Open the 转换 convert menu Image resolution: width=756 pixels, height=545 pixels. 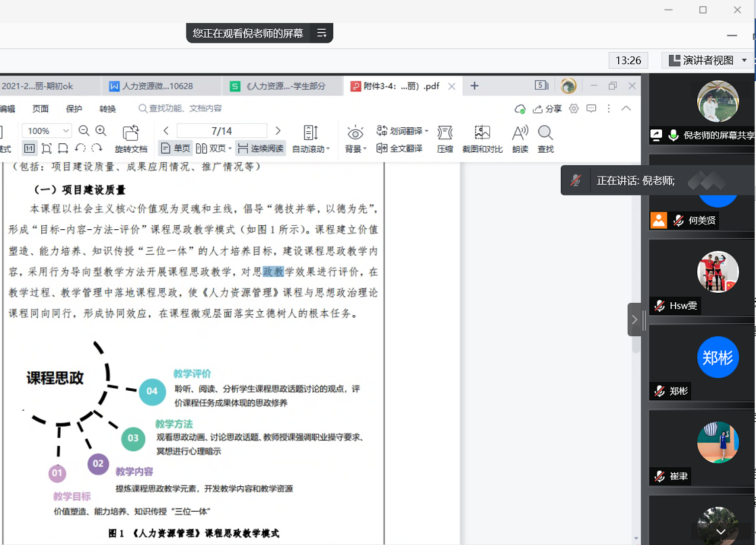pos(107,109)
